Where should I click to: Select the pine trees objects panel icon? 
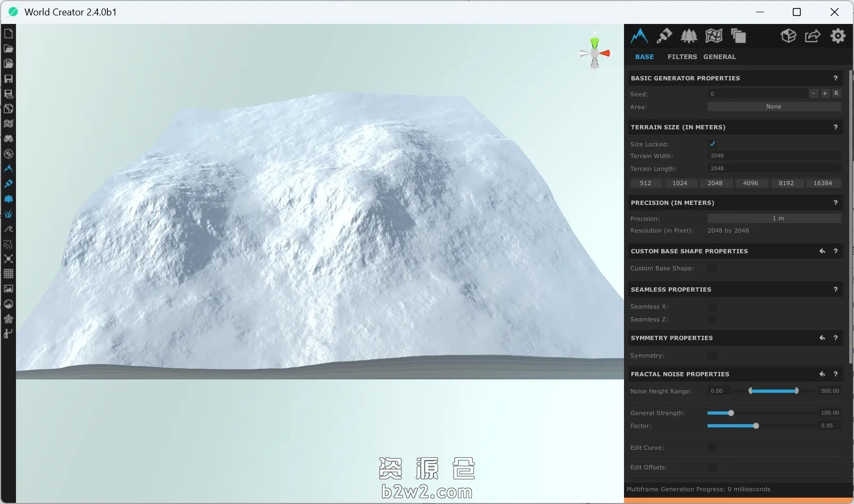click(x=688, y=36)
